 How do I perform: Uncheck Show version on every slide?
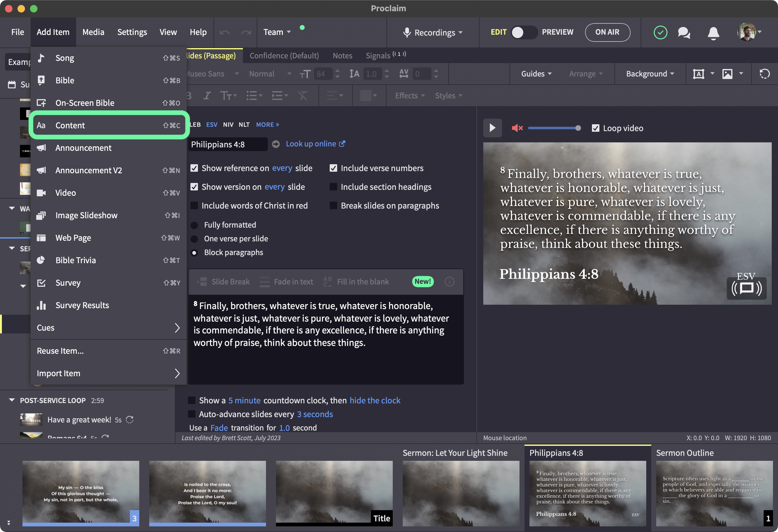(194, 187)
